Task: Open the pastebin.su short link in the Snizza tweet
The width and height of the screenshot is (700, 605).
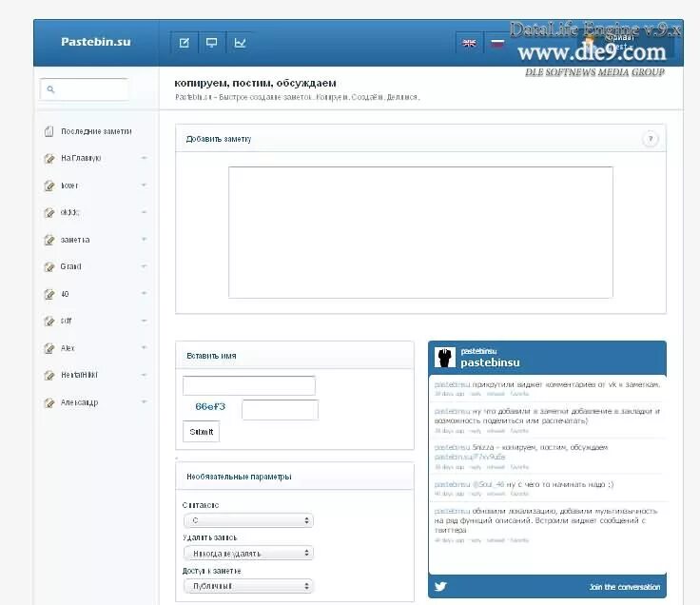Action: [x=470, y=457]
